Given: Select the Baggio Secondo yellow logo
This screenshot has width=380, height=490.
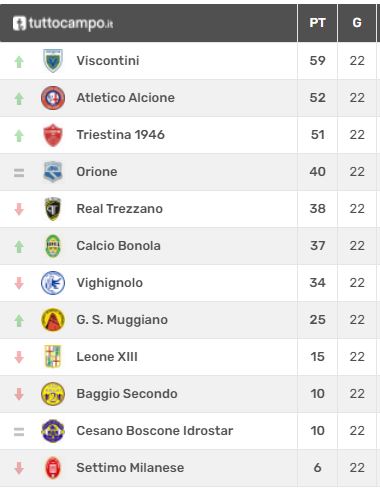Looking at the screenshot, I should click(x=53, y=394).
